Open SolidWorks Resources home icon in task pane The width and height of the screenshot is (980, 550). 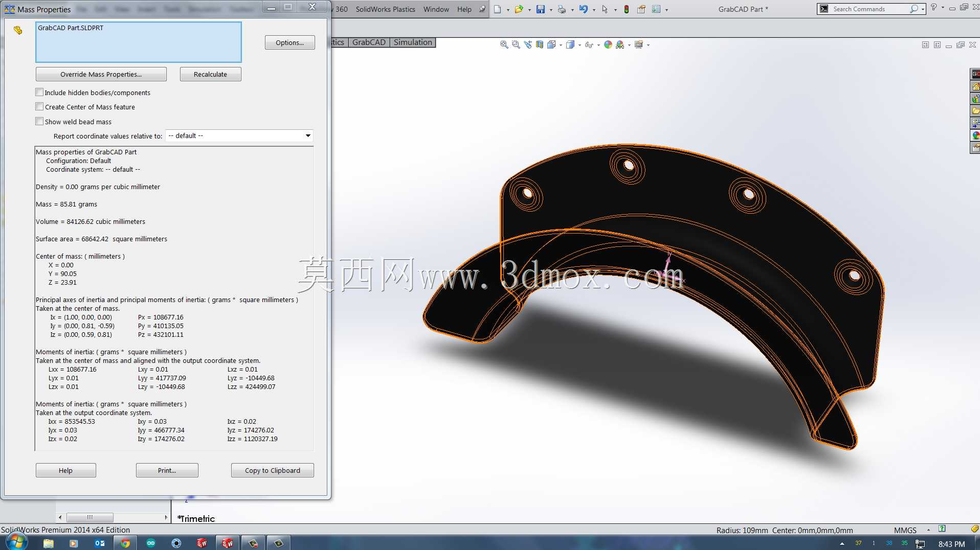point(975,86)
